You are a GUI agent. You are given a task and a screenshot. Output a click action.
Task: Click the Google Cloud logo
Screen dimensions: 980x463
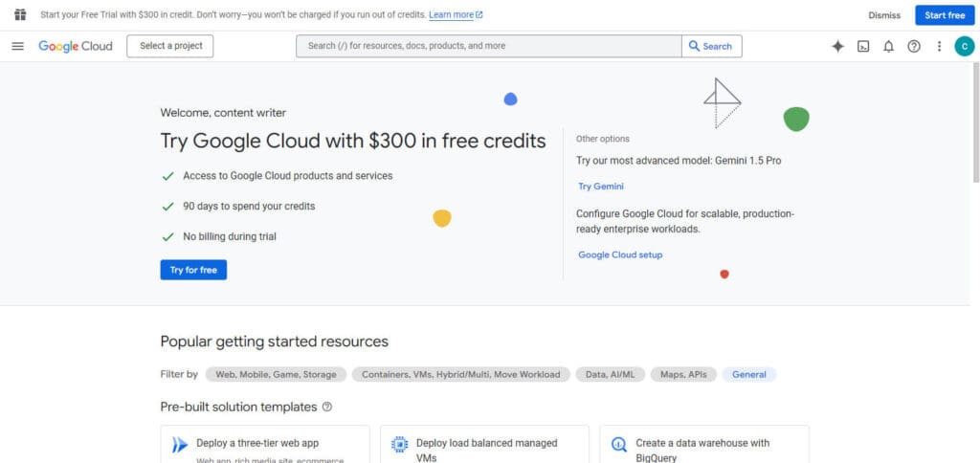[76, 46]
